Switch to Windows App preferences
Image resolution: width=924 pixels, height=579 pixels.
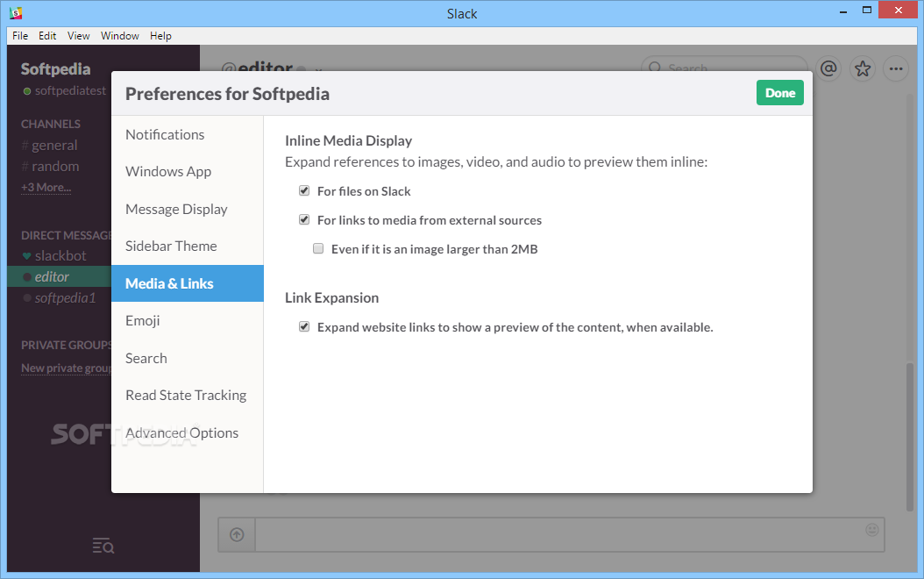[188, 172]
